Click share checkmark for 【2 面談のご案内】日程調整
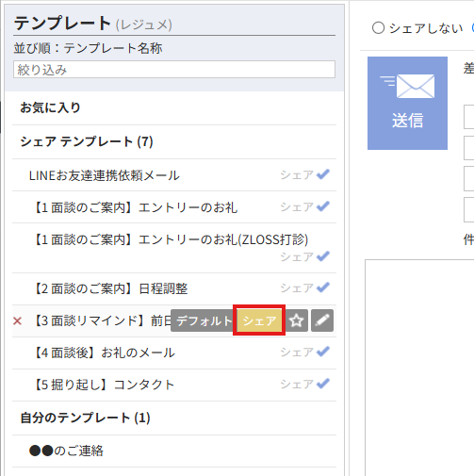 pos(323,287)
